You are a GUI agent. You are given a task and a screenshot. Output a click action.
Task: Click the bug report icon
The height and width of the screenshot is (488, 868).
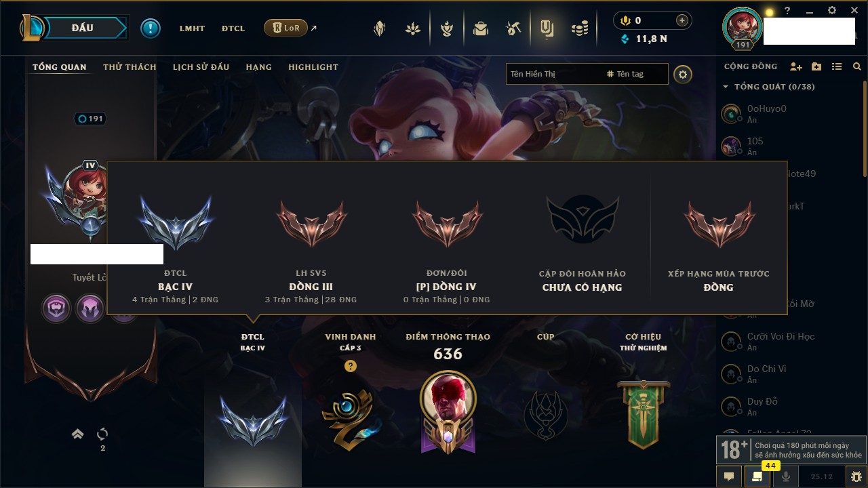pos(856,476)
